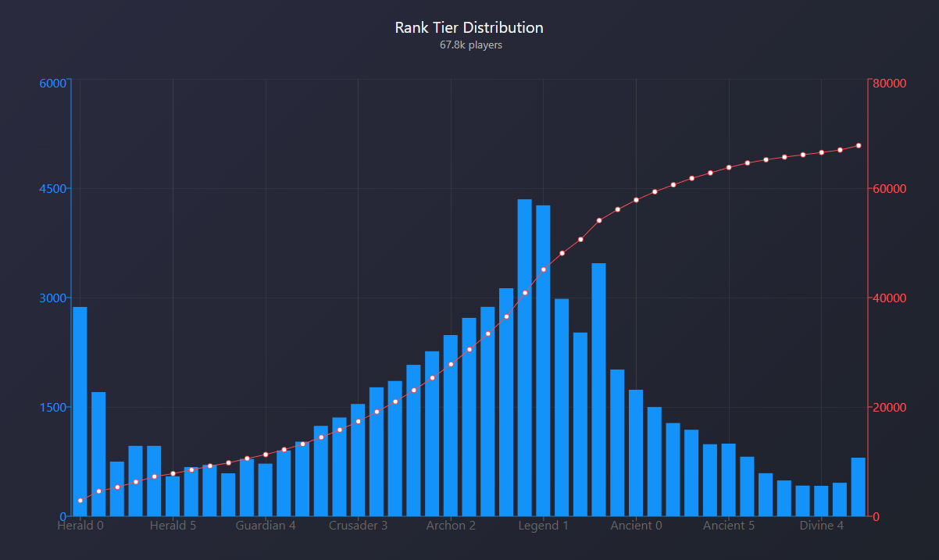Click the first red line data point
Viewport: 939px width, 560px height.
[x=80, y=500]
